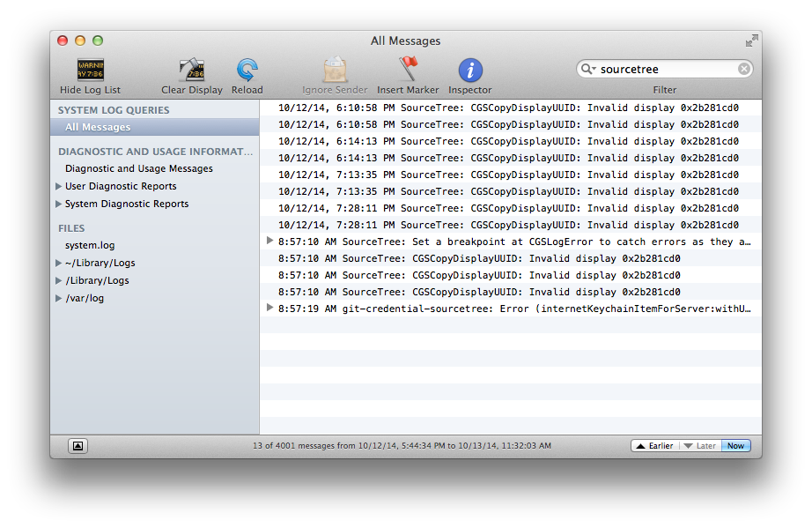Click the Insert Marker flag icon

(408, 69)
